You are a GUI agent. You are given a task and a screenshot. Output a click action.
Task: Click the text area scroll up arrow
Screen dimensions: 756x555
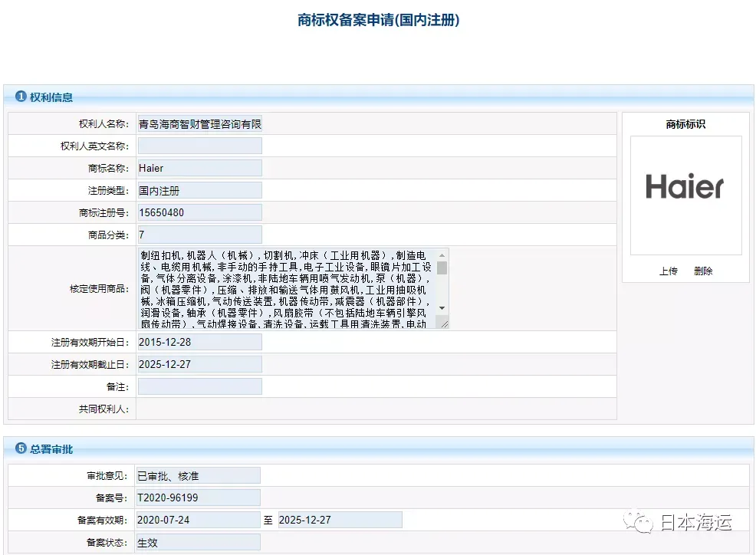point(442,255)
